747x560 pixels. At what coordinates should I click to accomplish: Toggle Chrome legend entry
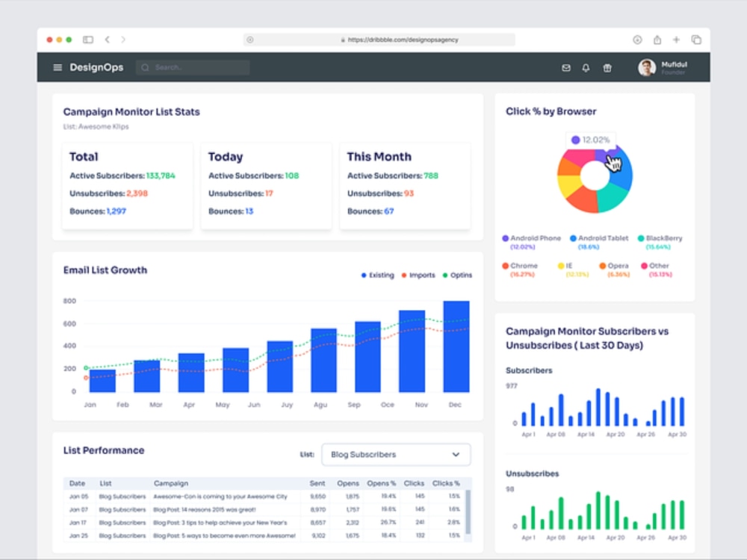click(520, 270)
